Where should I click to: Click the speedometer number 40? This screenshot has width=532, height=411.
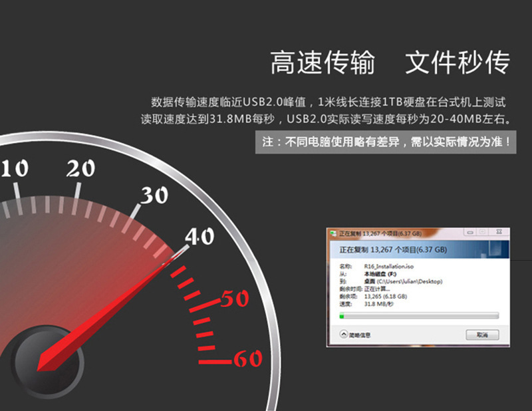(x=200, y=236)
